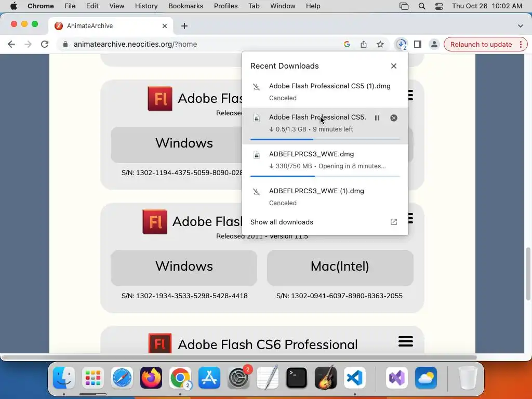View site information via lock icon
Viewport: 532px width, 399px height.
(x=65, y=44)
